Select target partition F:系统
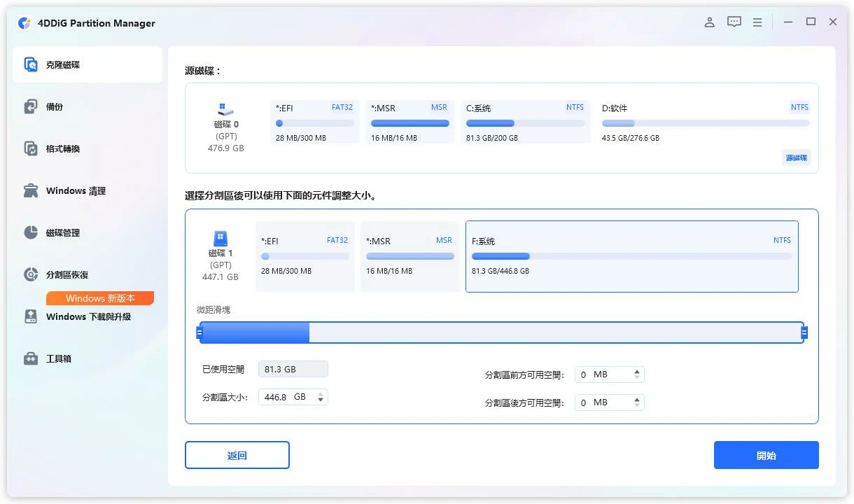This screenshot has width=854, height=504. 632,256
